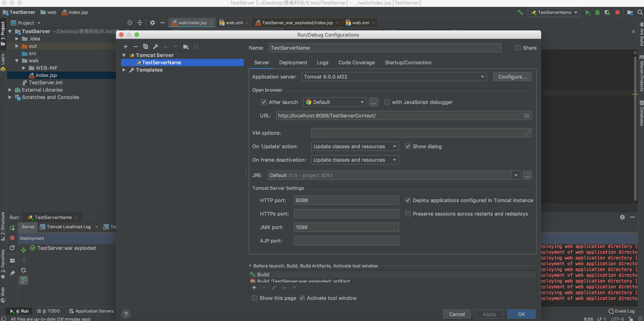The image size is (644, 321).
Task: Add new run configuration with plus icon
Action: [126, 47]
